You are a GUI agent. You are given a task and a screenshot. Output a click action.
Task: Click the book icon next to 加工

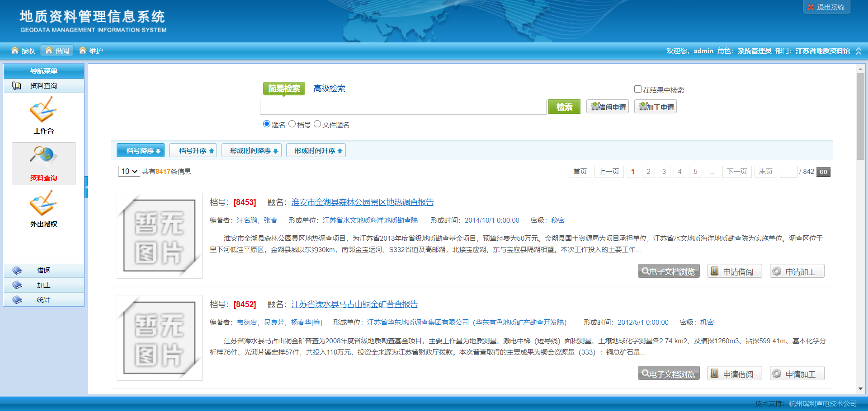[x=17, y=285]
